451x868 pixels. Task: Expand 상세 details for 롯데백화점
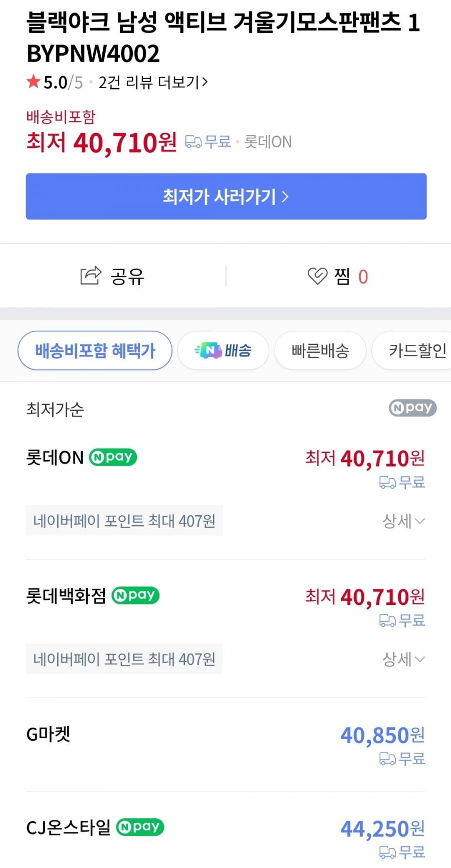pyautogui.click(x=403, y=659)
